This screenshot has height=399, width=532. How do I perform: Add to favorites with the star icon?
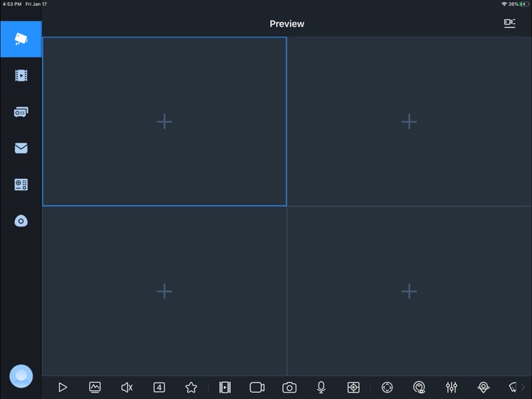pos(192,387)
